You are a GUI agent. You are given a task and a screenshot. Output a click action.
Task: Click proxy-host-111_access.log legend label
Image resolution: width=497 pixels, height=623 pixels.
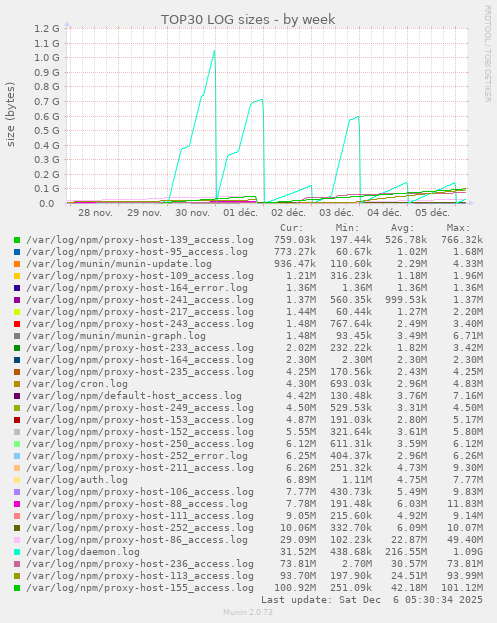click(x=140, y=516)
